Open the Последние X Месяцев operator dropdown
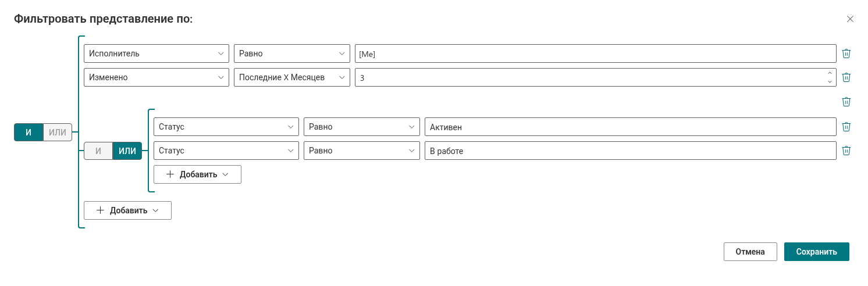The height and width of the screenshot is (286, 868). (291, 77)
